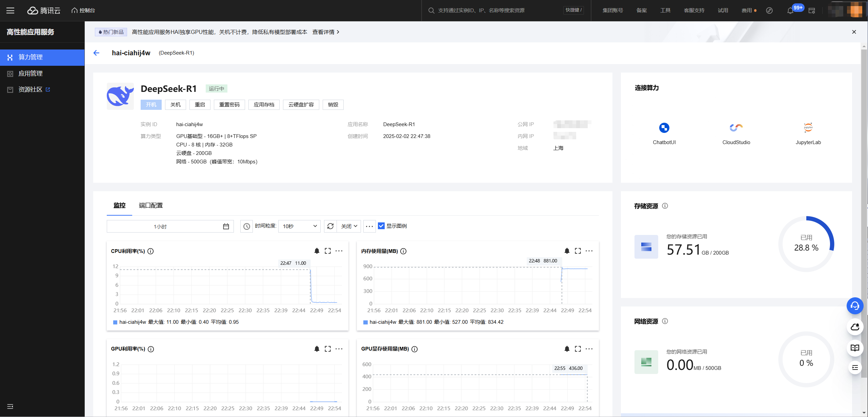Open JupyterLab connection icon
Image resolution: width=868 pixels, height=417 pixels.
808,128
